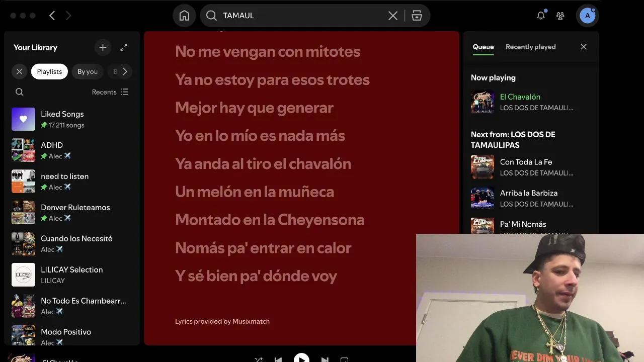Go to Spotify Home
Image resolution: width=644 pixels, height=362 pixels.
point(185,16)
